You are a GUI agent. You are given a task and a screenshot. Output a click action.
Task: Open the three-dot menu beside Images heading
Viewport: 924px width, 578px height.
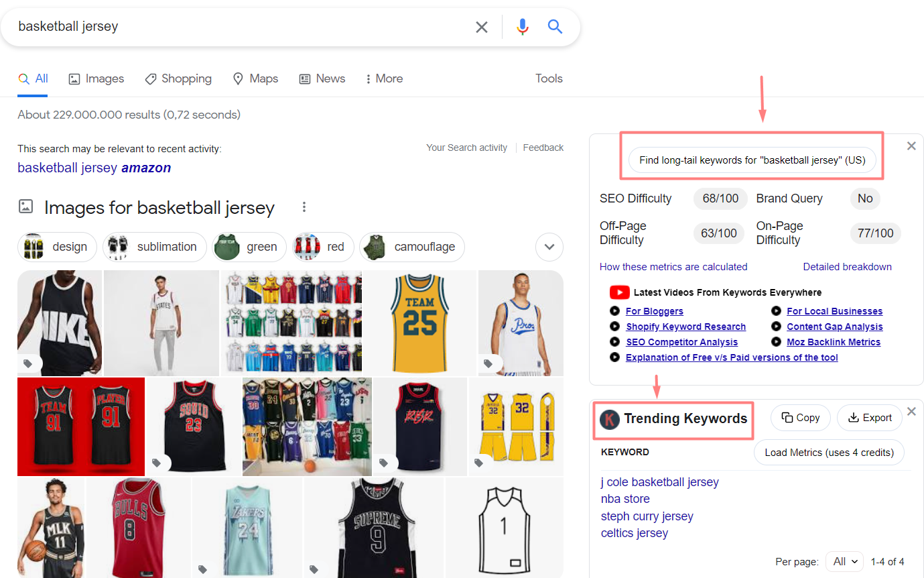point(304,207)
